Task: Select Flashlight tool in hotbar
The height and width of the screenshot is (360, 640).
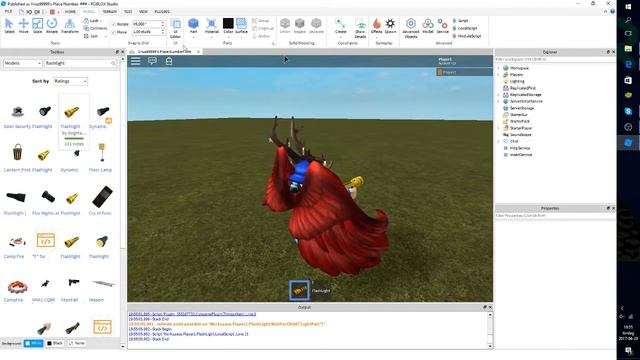Action: pyautogui.click(x=299, y=290)
